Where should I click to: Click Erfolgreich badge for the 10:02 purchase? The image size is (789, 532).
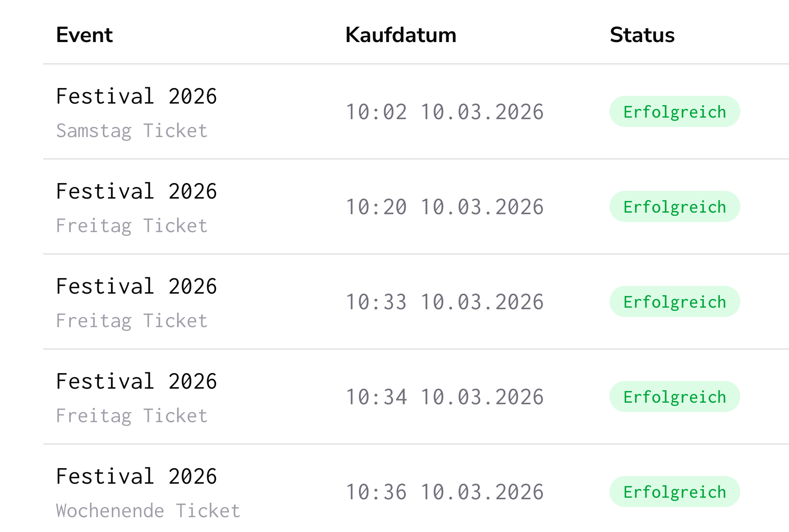tap(675, 112)
